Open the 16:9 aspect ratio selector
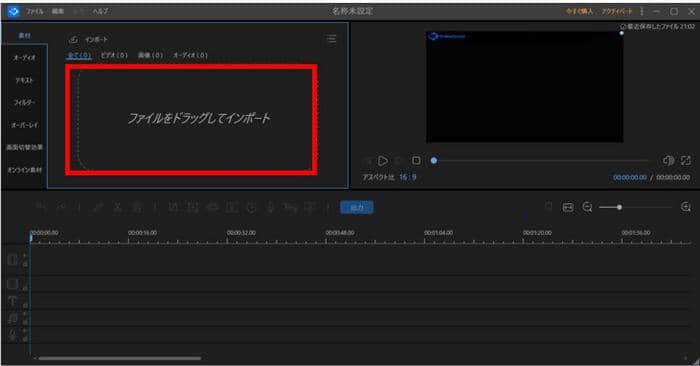This screenshot has width=700, height=366. 408,177
